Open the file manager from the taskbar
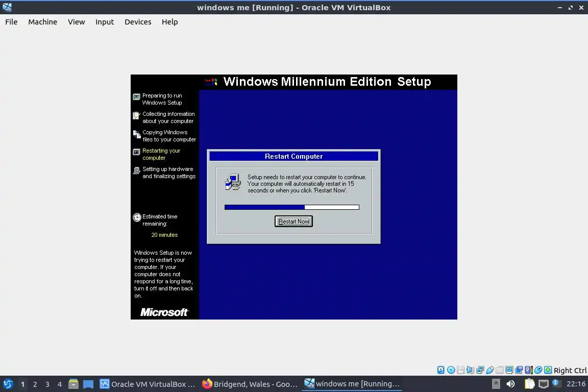The image size is (588, 392). click(73, 384)
